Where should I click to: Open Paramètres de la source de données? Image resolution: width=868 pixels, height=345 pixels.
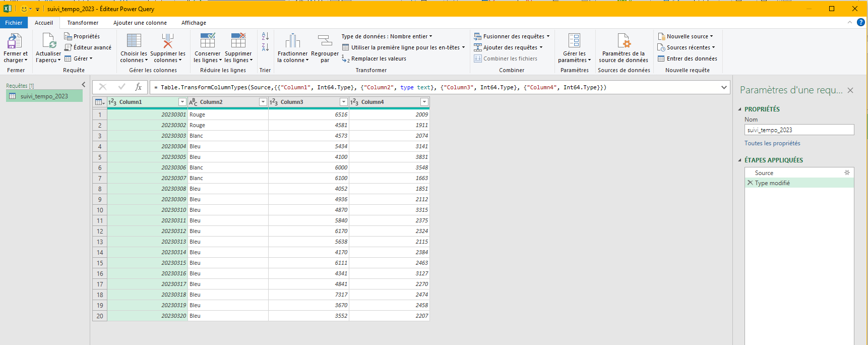click(624, 41)
